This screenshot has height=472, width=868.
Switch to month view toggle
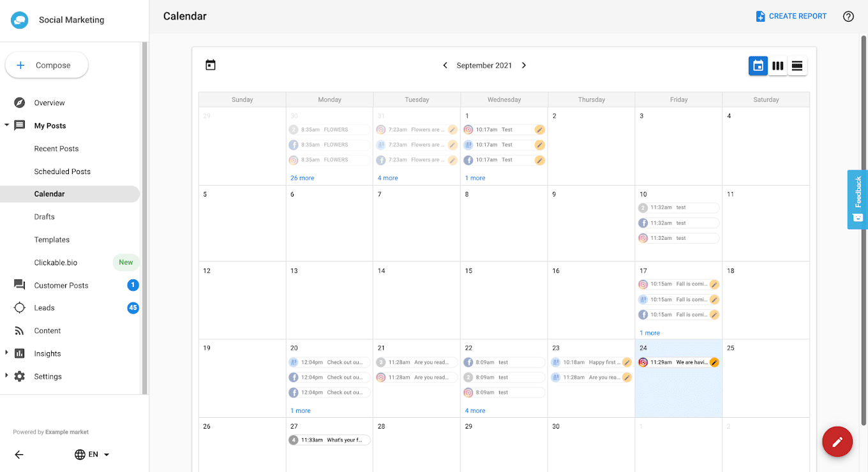(758, 66)
